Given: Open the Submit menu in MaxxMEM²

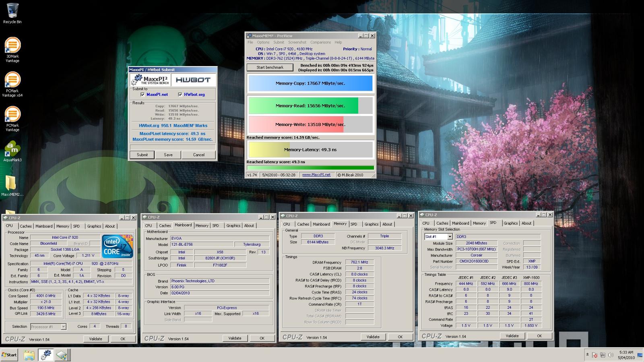Looking at the screenshot, I should (279, 42).
